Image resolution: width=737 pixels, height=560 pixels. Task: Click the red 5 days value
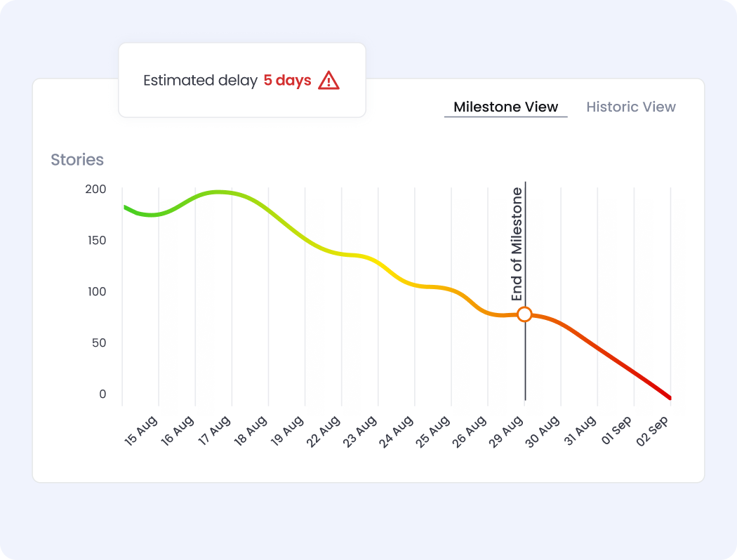(x=287, y=81)
